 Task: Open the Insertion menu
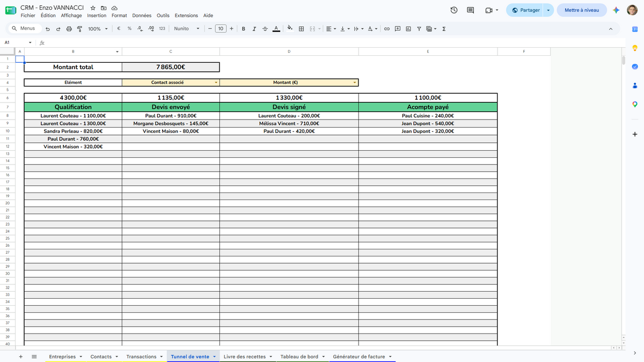97,16
